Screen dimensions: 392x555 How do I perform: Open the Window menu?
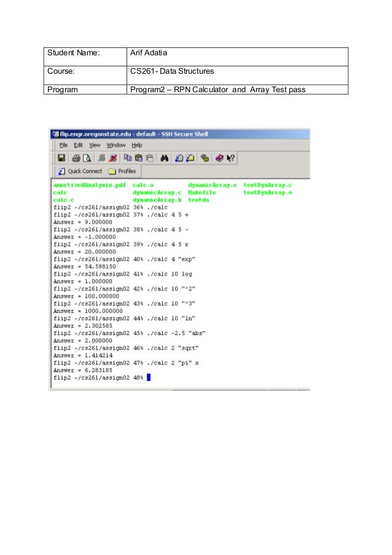pyautogui.click(x=116, y=145)
